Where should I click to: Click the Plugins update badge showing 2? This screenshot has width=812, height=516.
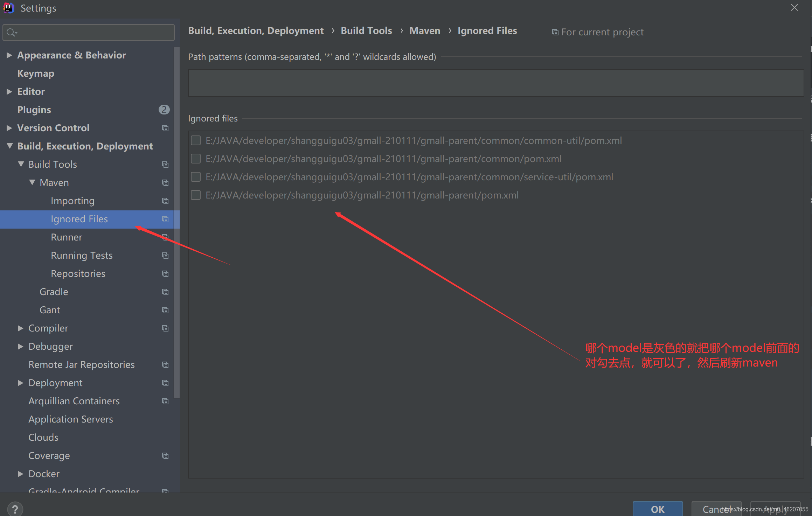(164, 110)
